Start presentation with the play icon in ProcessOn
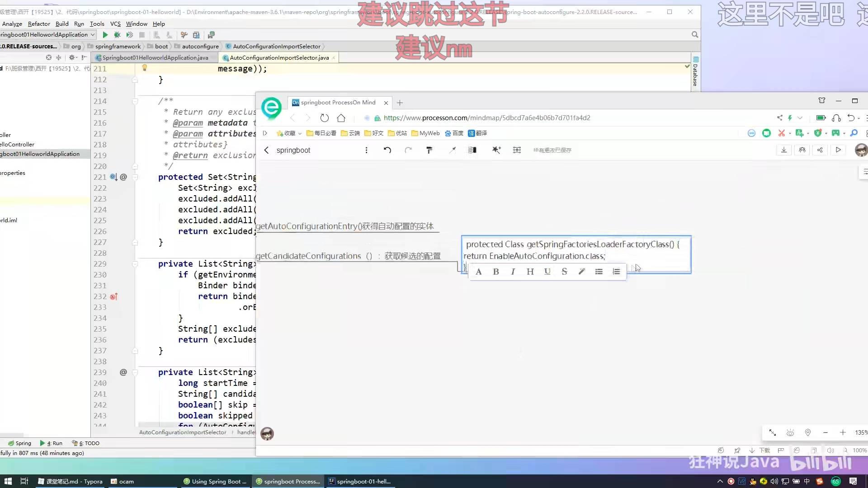This screenshot has width=868, height=488. 838,150
